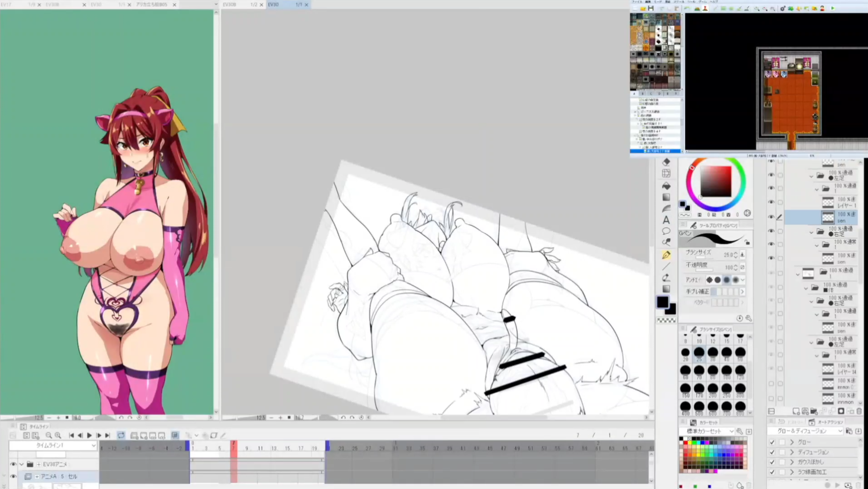Image resolution: width=868 pixels, height=489 pixels.
Task: Toggle loop playback in the timeline
Action: [x=121, y=436]
